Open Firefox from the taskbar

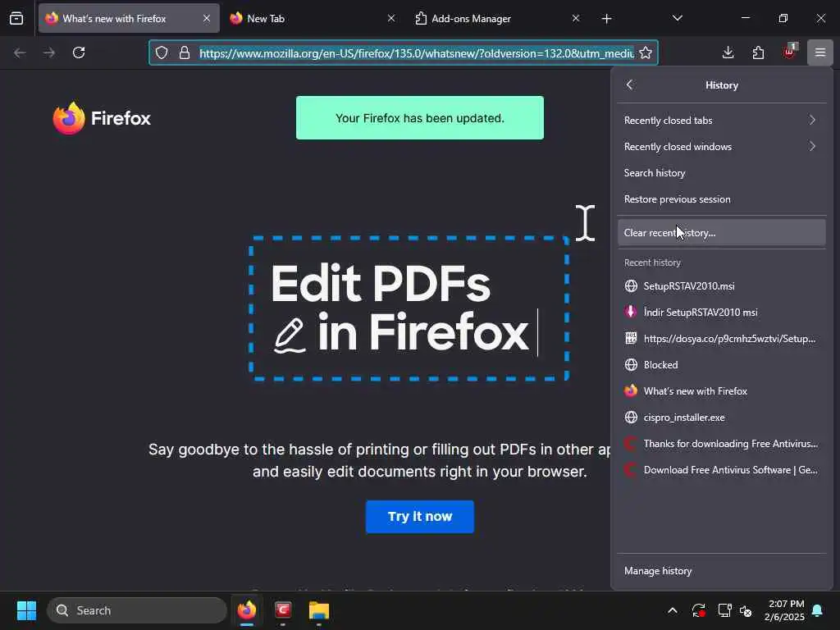(247, 610)
